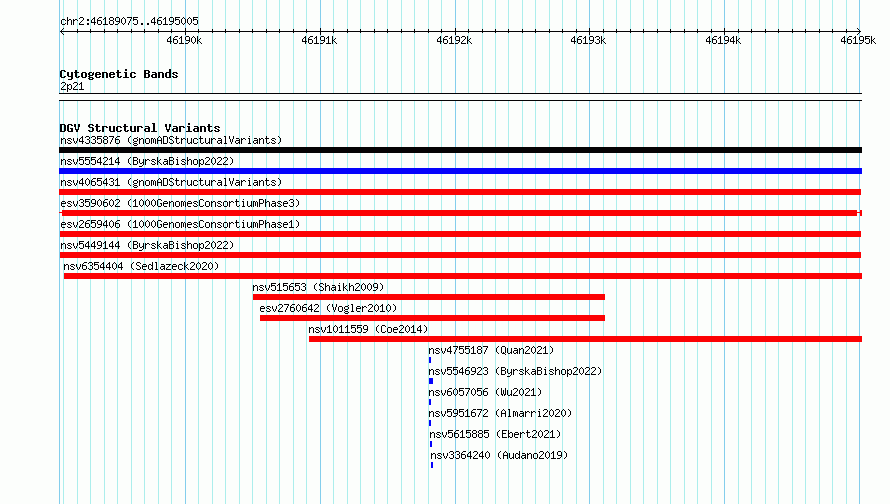Click the esv2760642 (Vogler2010) label
Screen dimensions: 890x504
pyautogui.click(x=328, y=308)
